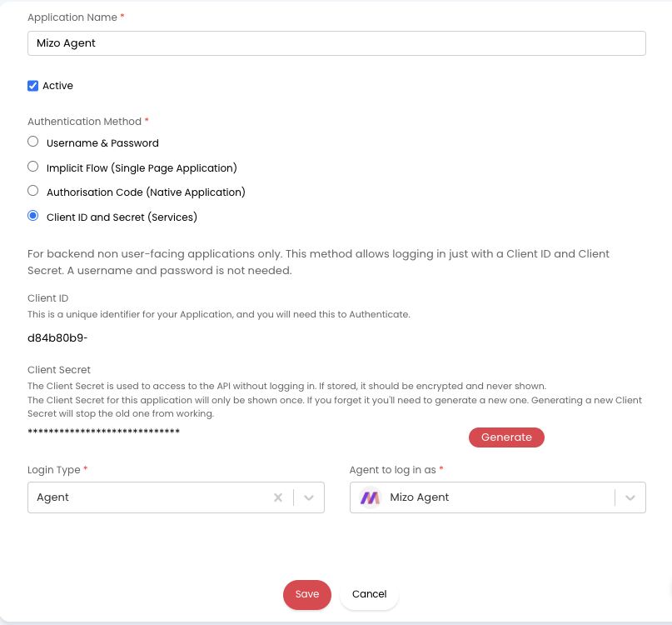The width and height of the screenshot is (672, 625).
Task: Toggle the Active checkbox
Action: pos(33,86)
